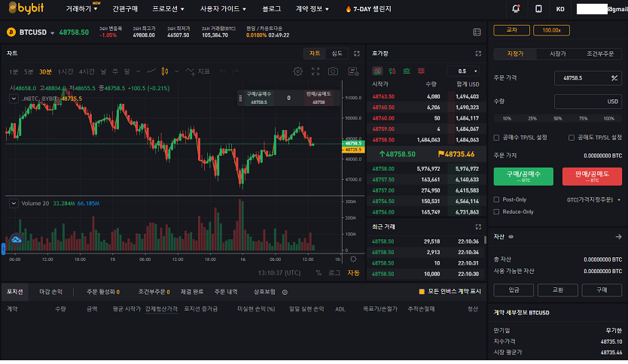Click the cross margin mode button
The height and width of the screenshot is (364, 628).
[512, 30]
